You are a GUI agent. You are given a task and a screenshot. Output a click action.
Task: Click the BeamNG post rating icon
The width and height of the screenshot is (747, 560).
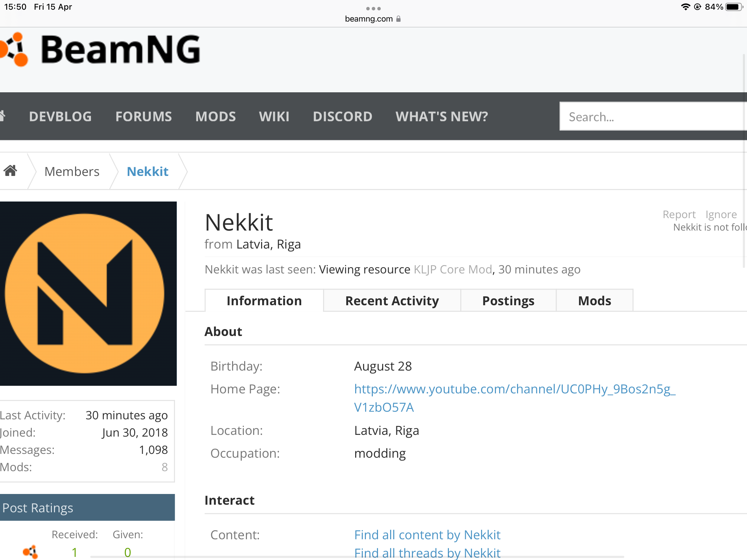pyautogui.click(x=30, y=552)
